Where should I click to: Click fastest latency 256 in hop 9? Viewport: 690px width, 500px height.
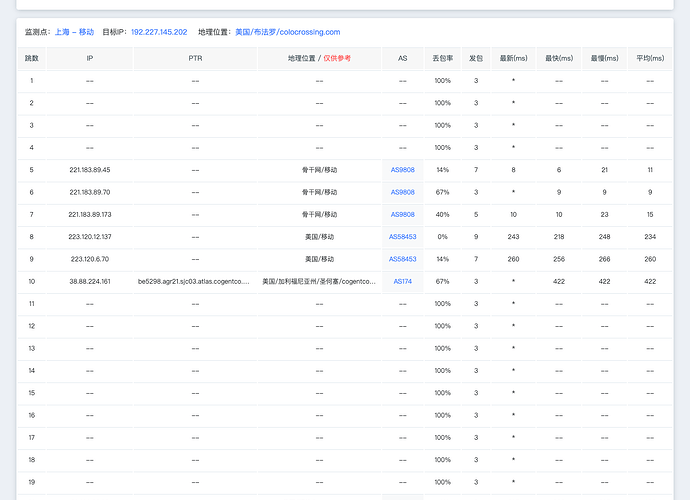pyautogui.click(x=559, y=259)
